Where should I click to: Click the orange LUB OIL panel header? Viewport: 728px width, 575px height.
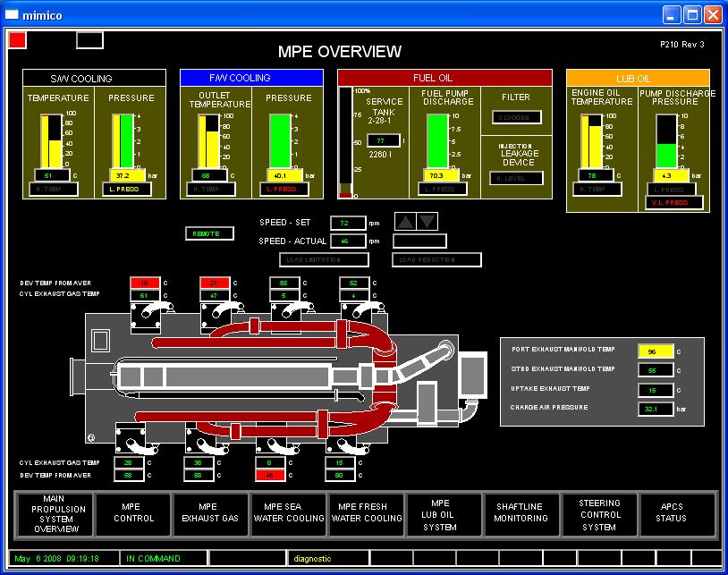pos(638,78)
